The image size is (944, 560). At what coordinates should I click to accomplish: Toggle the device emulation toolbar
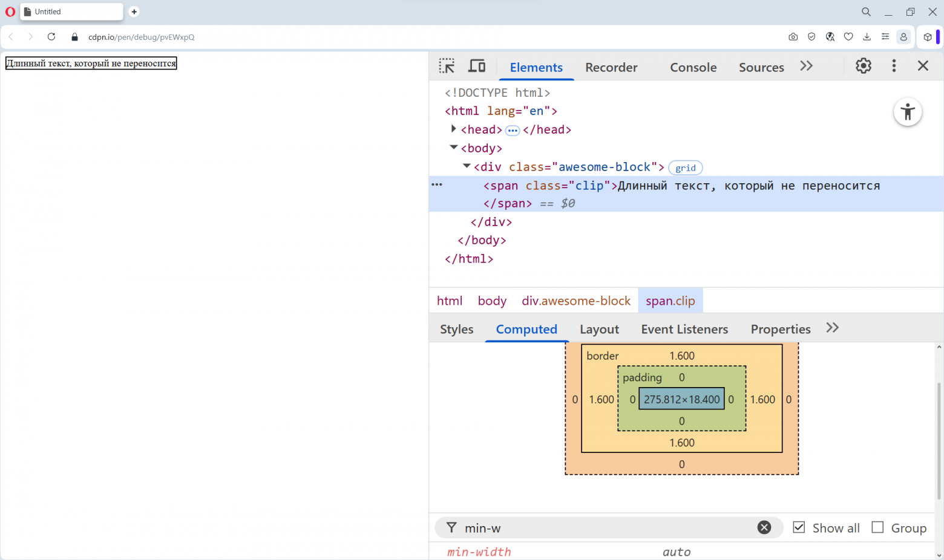[477, 66]
